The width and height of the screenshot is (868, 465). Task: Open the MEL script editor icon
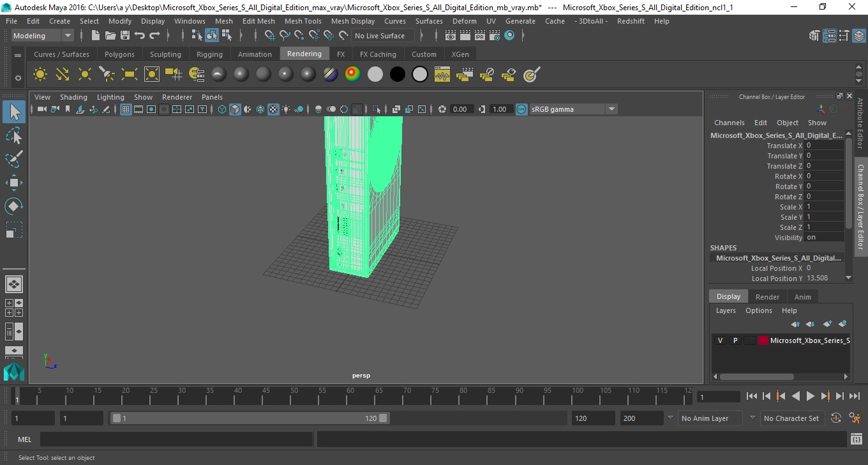pyautogui.click(x=857, y=439)
